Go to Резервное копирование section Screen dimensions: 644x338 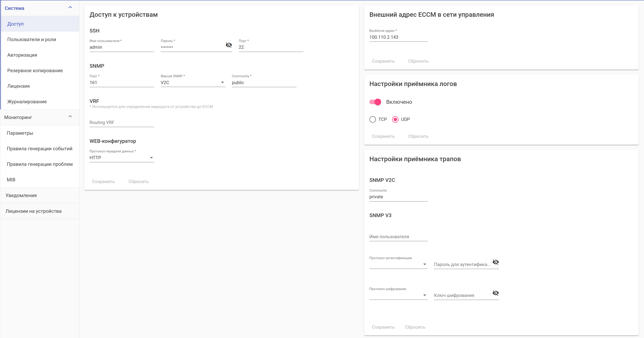point(35,71)
